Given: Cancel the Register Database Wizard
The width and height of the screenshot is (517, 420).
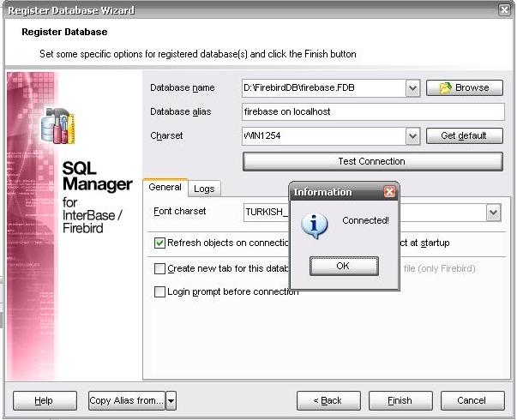Looking at the screenshot, I should click(472, 400).
